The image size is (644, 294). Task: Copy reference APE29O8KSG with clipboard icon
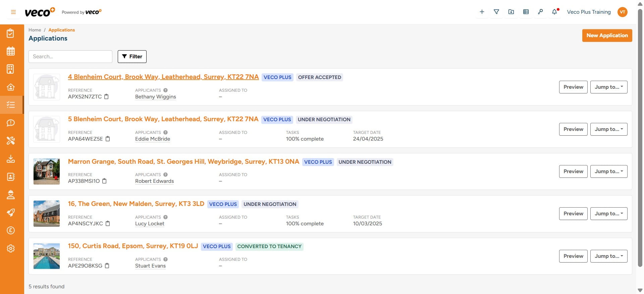coord(107,266)
